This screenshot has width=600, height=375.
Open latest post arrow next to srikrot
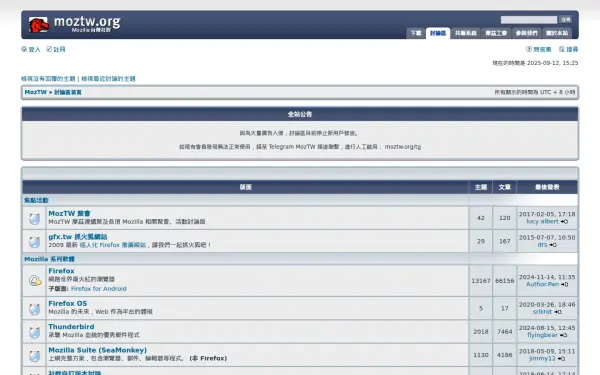point(558,312)
